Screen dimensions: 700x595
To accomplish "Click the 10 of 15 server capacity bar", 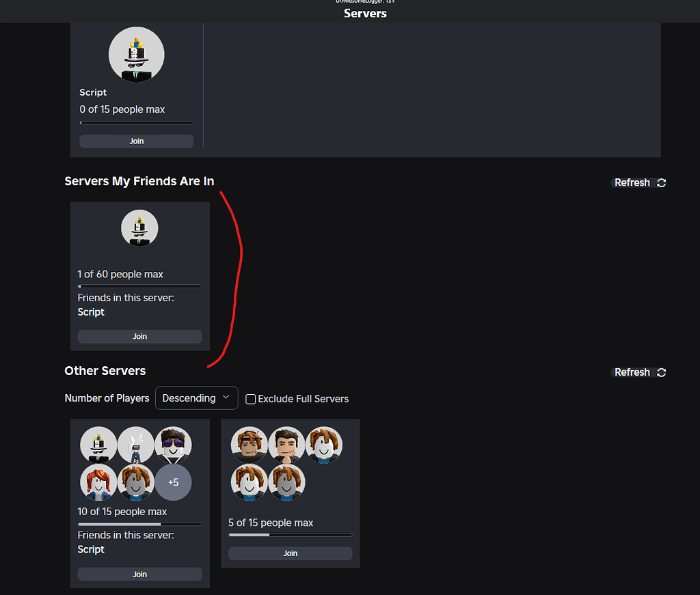I will tap(139, 524).
